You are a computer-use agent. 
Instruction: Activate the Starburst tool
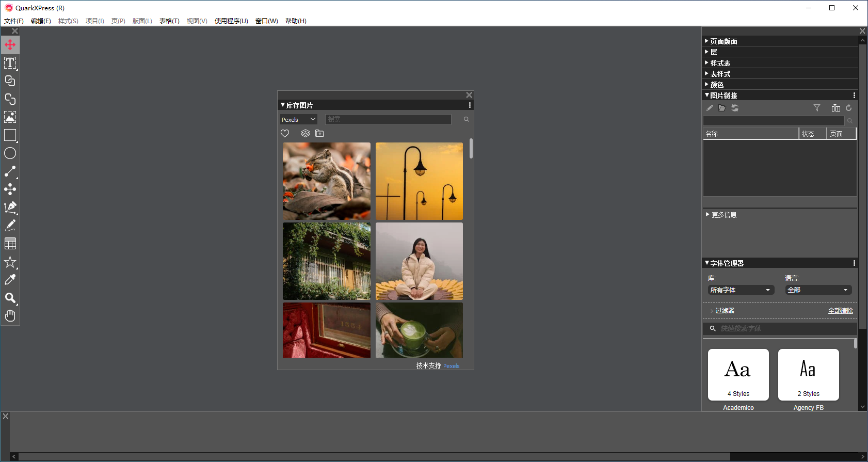pos(10,262)
